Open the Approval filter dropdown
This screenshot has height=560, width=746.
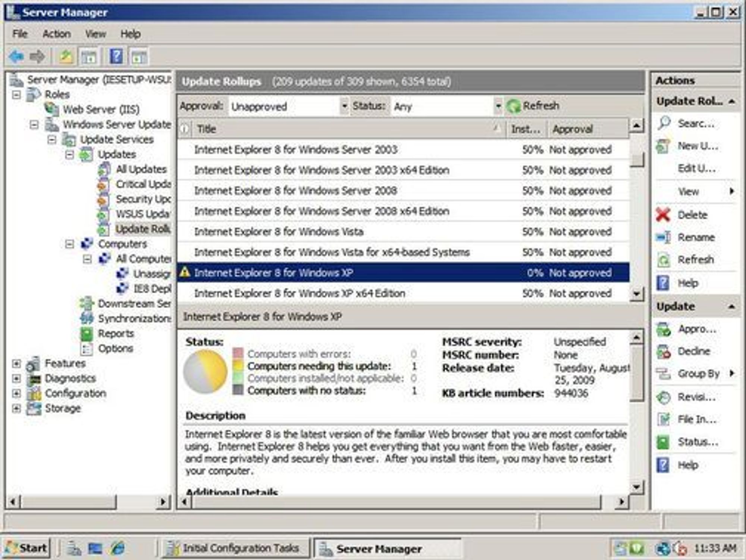click(344, 106)
